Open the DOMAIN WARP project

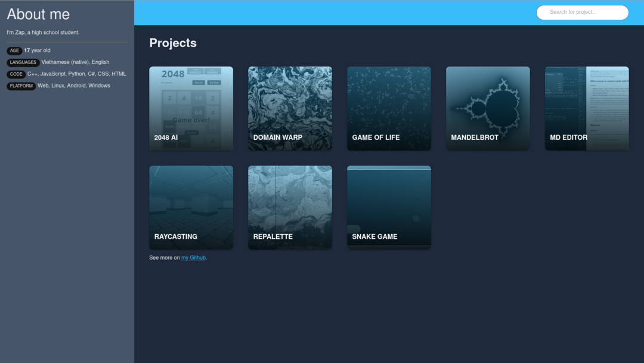point(290,108)
